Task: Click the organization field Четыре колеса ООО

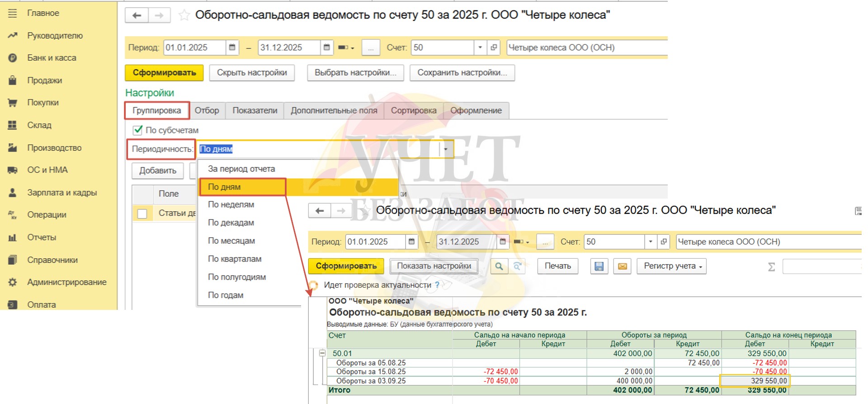Action: click(x=586, y=48)
